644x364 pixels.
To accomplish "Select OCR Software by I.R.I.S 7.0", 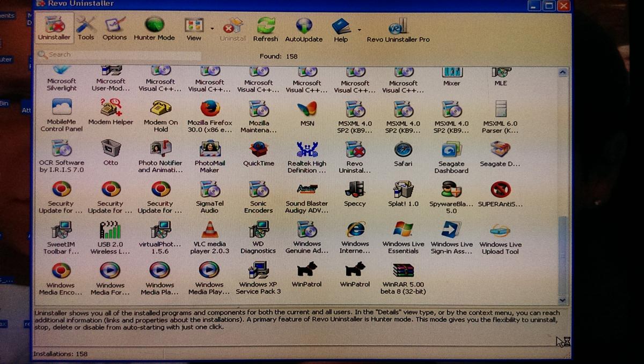I will pyautogui.click(x=62, y=157).
